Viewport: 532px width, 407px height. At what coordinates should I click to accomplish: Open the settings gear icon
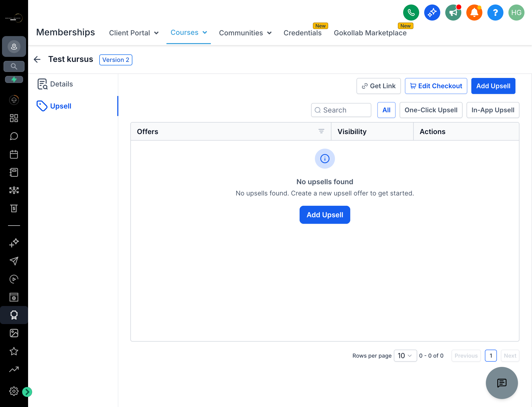(14, 391)
